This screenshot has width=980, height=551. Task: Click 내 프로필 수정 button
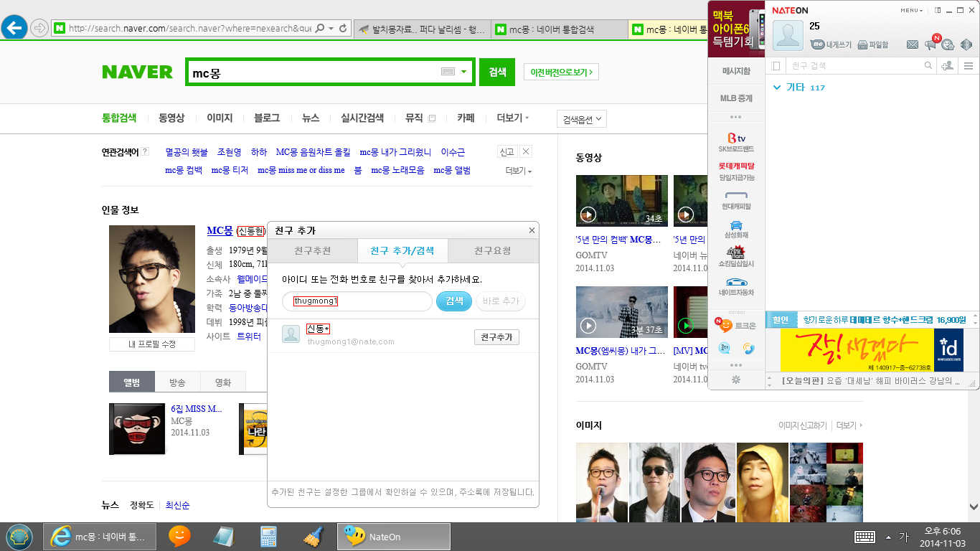(152, 344)
